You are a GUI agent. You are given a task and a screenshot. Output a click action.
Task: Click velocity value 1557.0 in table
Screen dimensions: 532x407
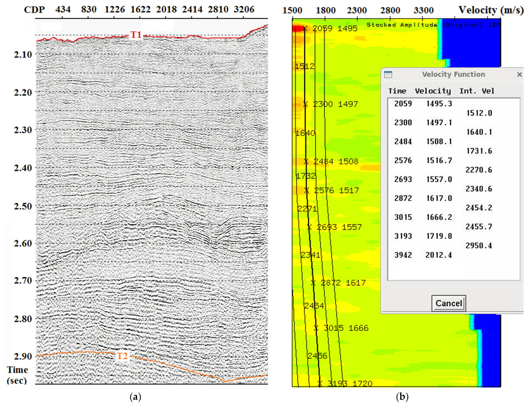tap(439, 179)
